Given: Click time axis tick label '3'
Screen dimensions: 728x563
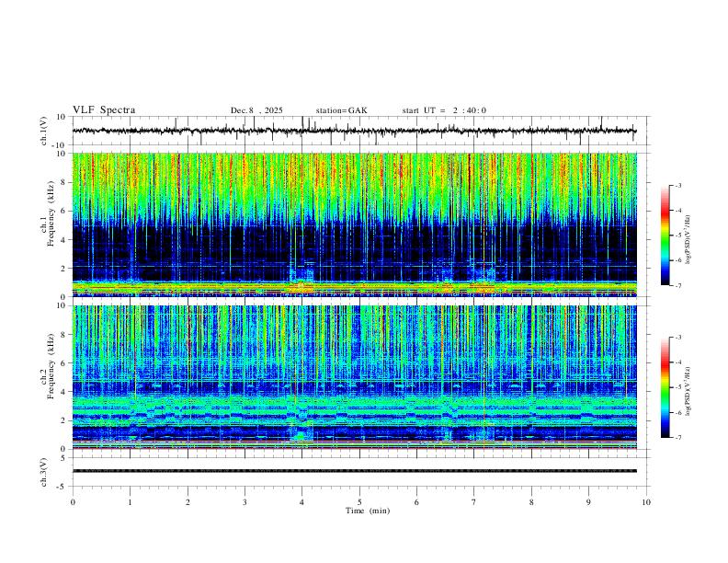Looking at the screenshot, I should point(245,502).
